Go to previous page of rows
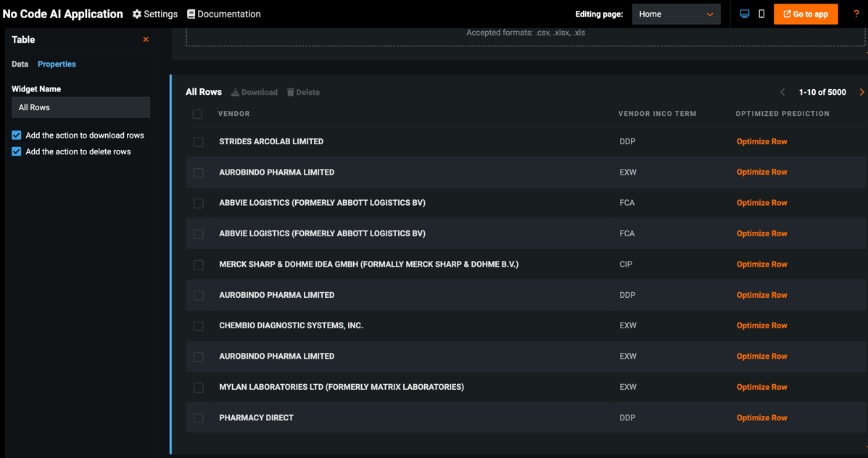Image resolution: width=868 pixels, height=458 pixels. [782, 92]
